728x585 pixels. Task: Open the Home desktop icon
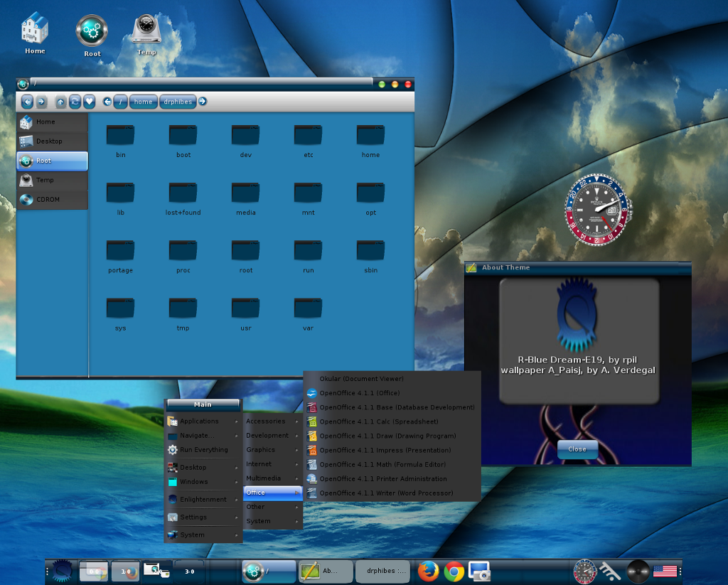(35, 34)
